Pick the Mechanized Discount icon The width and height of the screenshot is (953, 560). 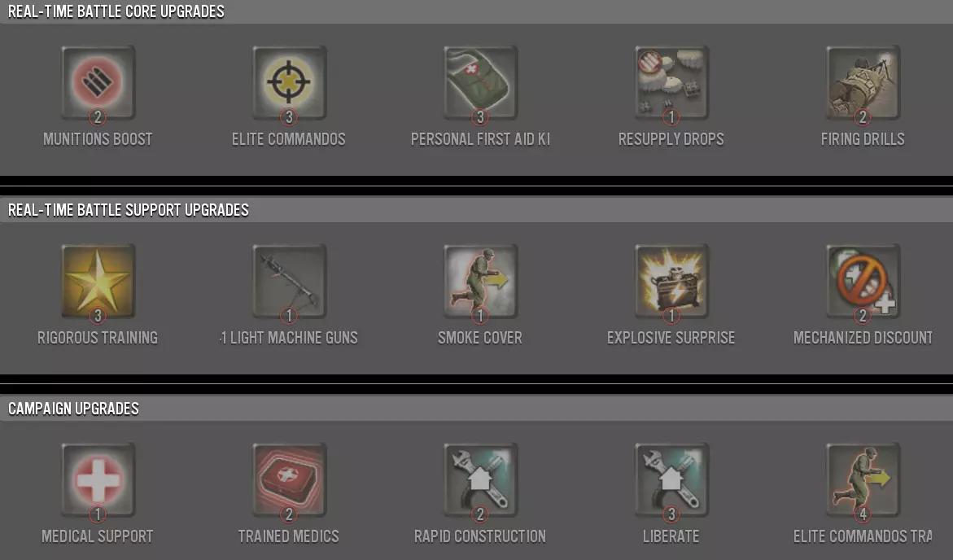point(863,282)
